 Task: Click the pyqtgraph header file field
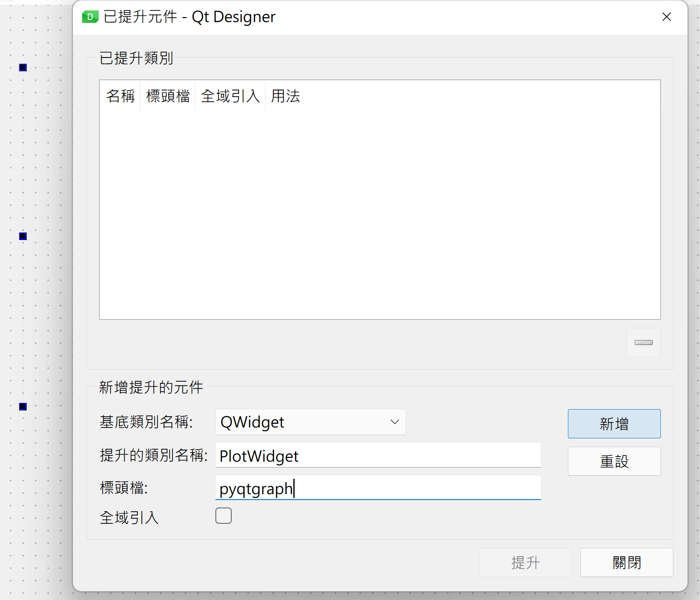(x=377, y=488)
